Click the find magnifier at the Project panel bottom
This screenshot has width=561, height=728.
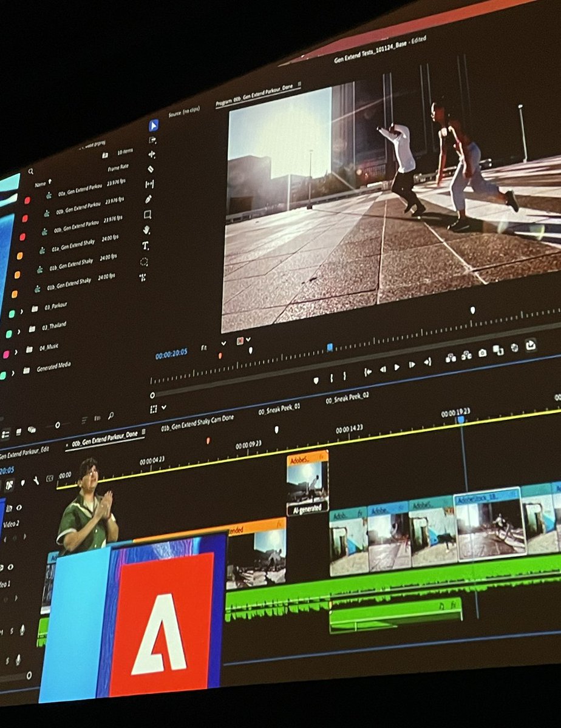click(111, 416)
